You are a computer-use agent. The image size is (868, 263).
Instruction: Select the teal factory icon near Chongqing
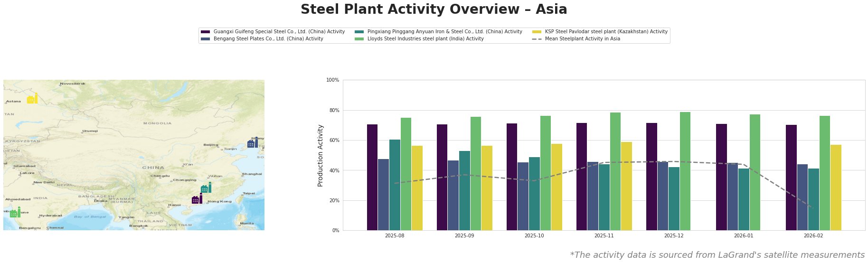[x=206, y=188]
